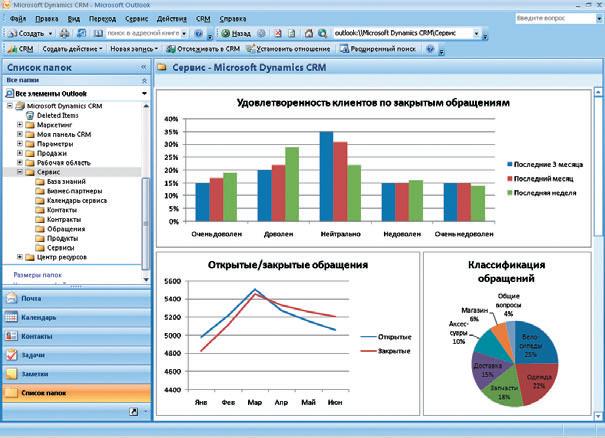This screenshot has width=605, height=438.
Task: Select the Календарь сервиса folder
Action: (77, 201)
